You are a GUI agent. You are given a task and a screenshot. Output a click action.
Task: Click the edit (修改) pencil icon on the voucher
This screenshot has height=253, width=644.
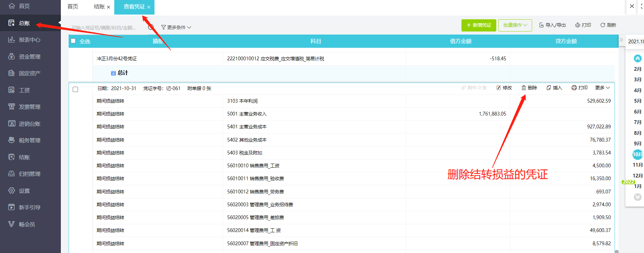click(x=499, y=88)
